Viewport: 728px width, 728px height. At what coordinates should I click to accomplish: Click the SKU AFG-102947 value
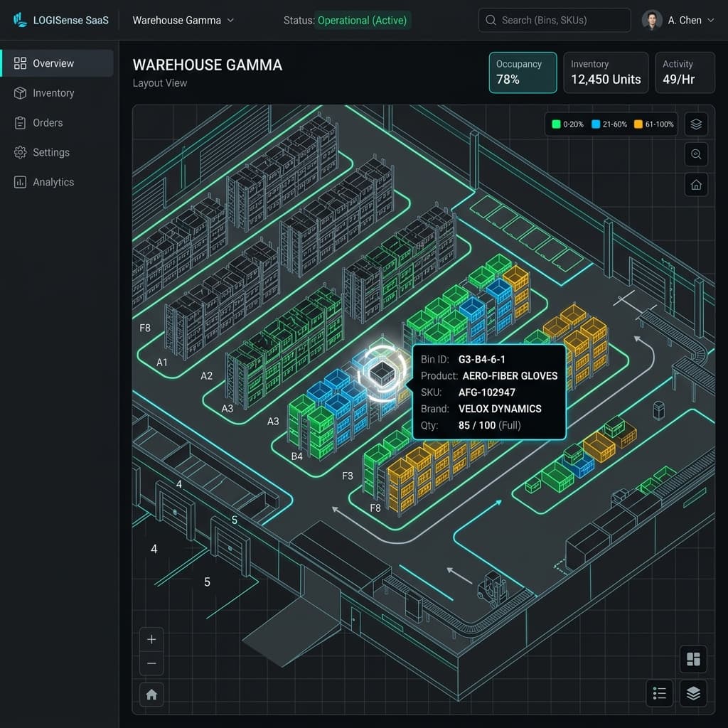(486, 392)
